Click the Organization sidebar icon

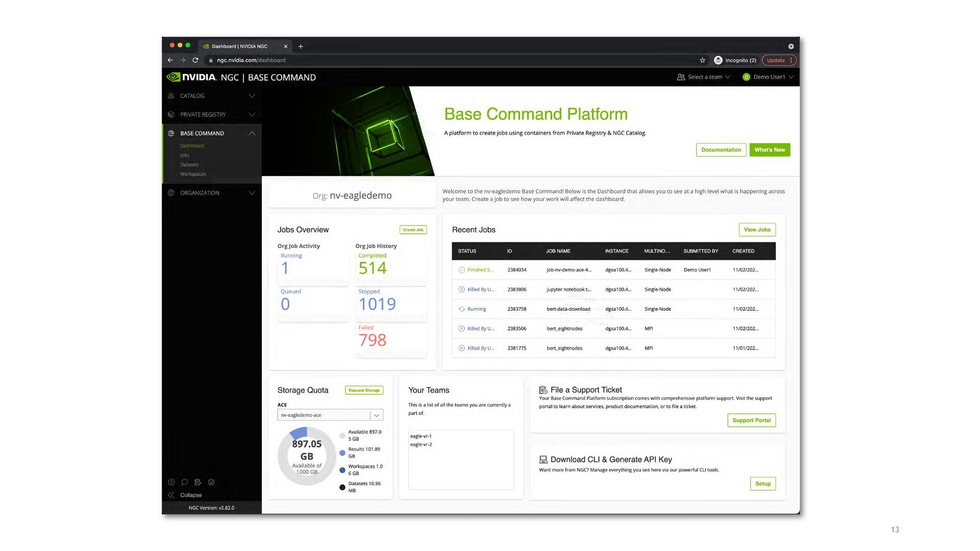click(171, 193)
